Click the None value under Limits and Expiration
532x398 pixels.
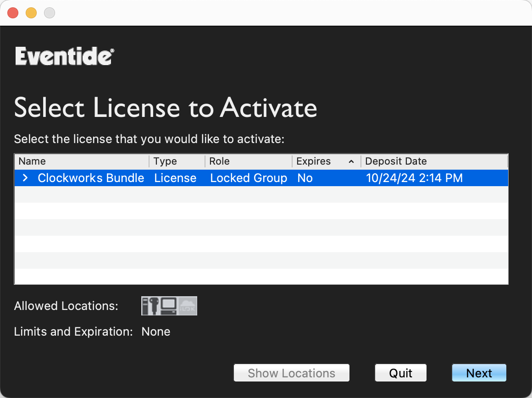click(x=156, y=332)
